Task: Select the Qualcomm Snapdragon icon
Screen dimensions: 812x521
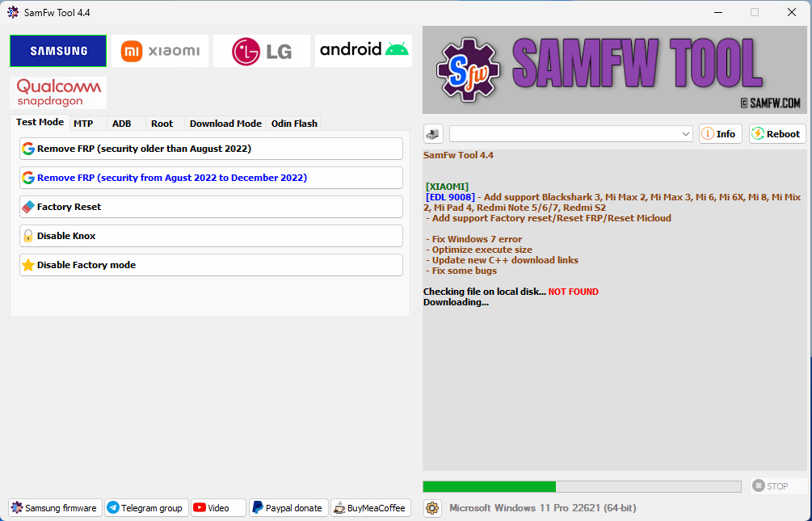Action: pos(57,92)
